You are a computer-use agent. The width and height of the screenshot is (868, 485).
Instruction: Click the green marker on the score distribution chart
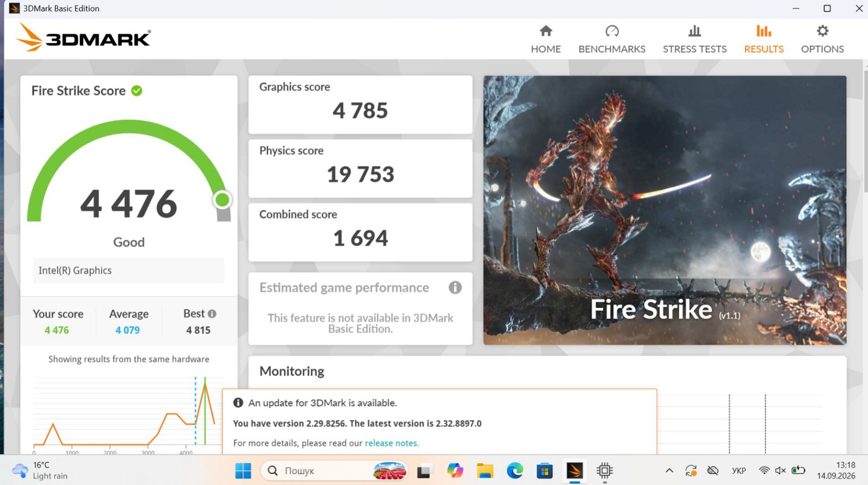coord(205,412)
